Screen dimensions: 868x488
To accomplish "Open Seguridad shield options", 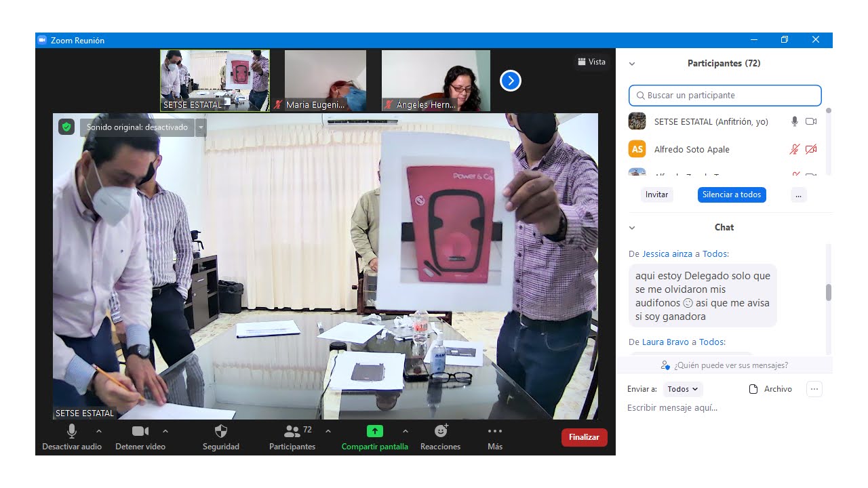I will [x=220, y=431].
